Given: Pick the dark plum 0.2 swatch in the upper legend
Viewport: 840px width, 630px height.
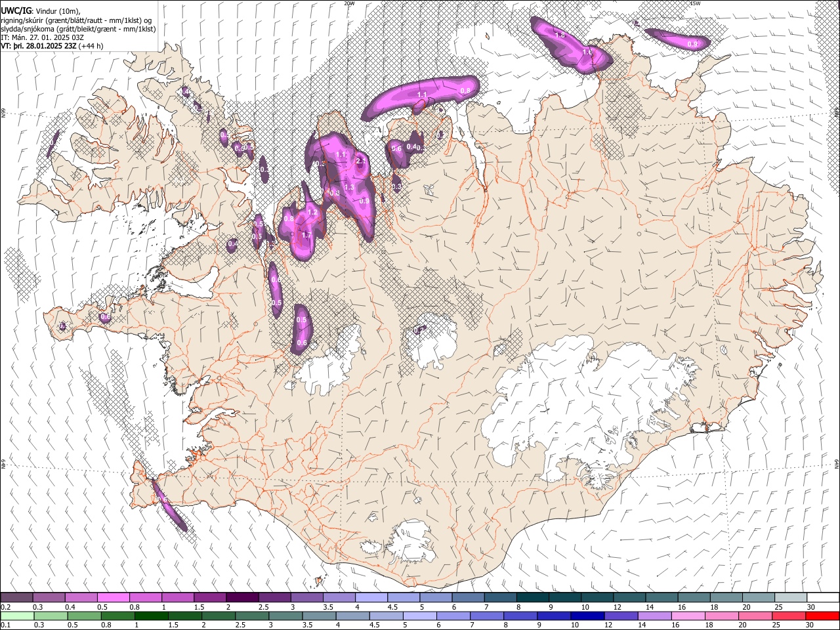Looking at the screenshot, I should (x=16, y=597).
